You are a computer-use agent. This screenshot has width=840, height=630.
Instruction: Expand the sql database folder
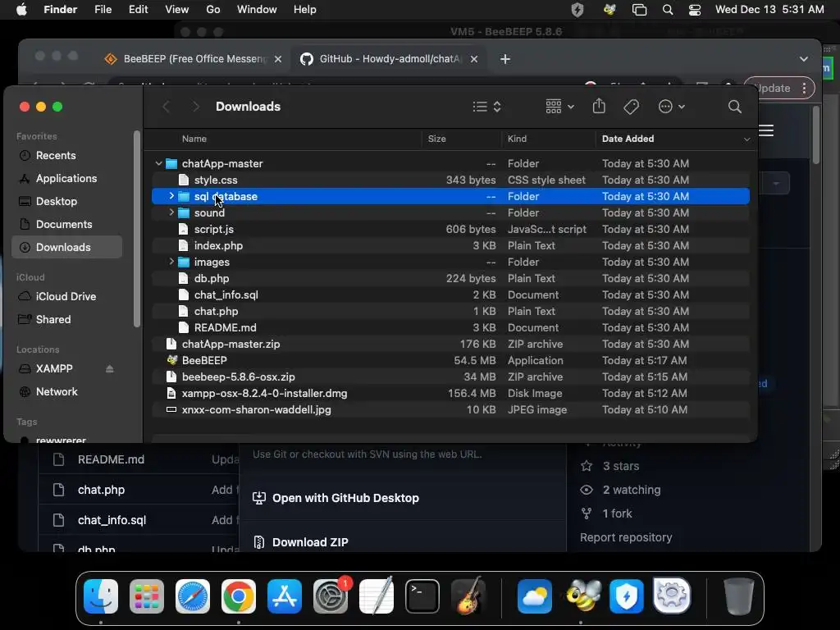(x=171, y=196)
